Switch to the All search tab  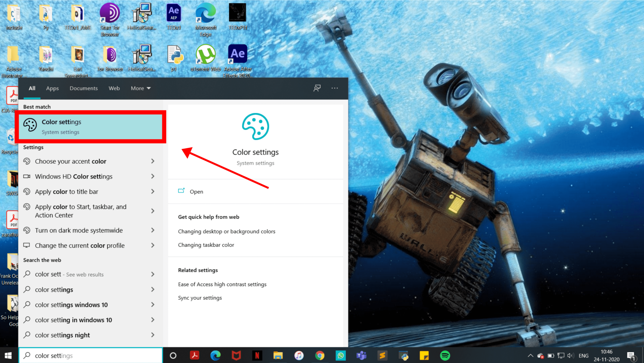coord(32,88)
